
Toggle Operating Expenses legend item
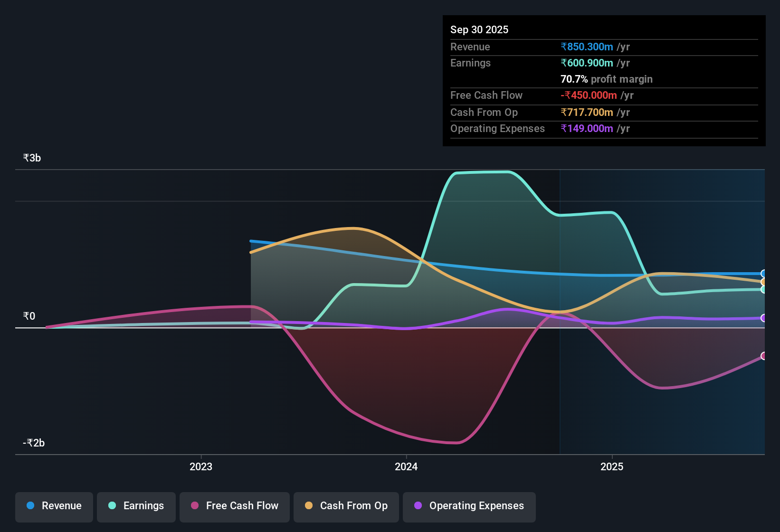point(469,506)
